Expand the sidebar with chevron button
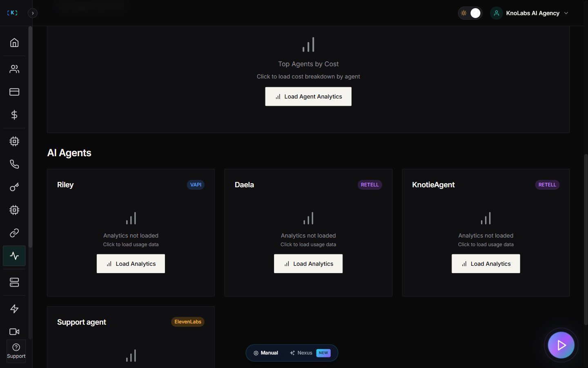This screenshot has width=588, height=368. pos(33,13)
